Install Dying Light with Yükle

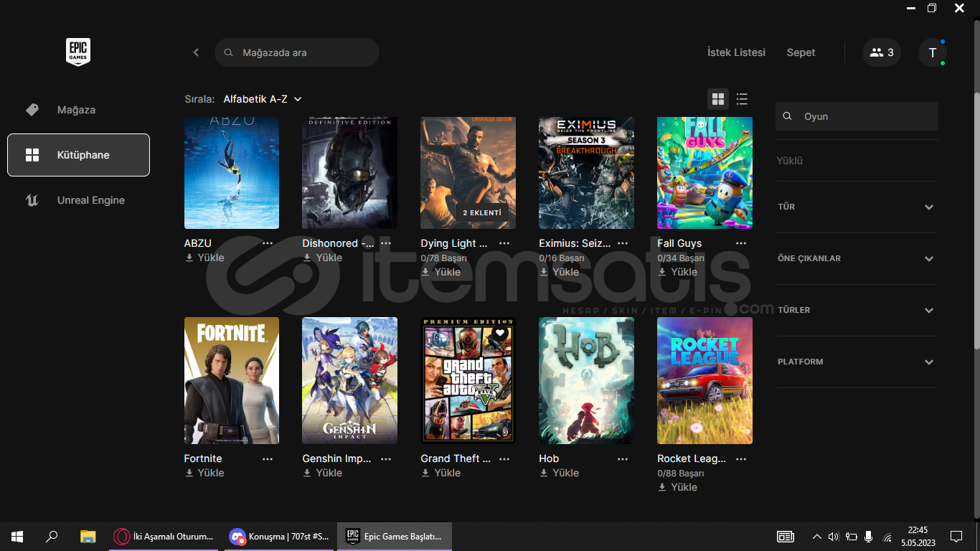[x=441, y=272]
